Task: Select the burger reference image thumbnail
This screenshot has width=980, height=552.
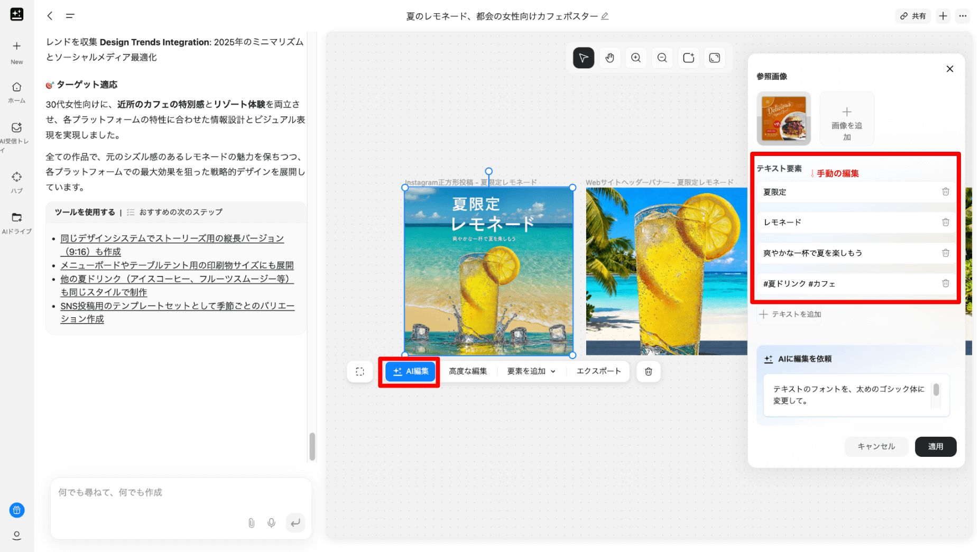Action: (783, 118)
